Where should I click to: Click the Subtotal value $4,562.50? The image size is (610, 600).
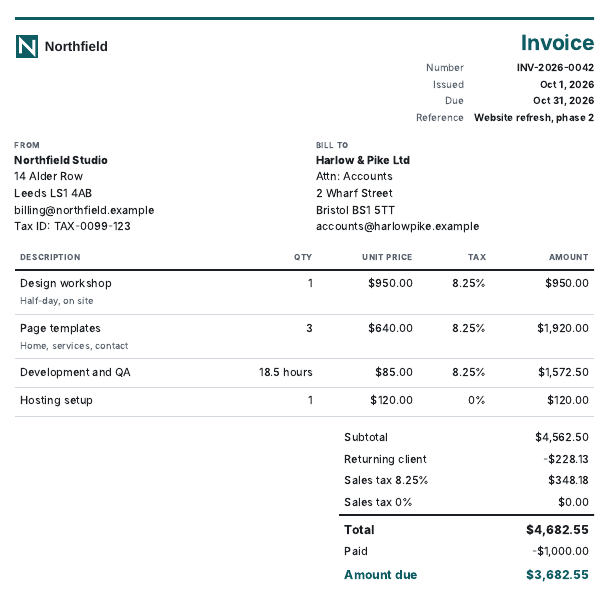click(x=562, y=437)
